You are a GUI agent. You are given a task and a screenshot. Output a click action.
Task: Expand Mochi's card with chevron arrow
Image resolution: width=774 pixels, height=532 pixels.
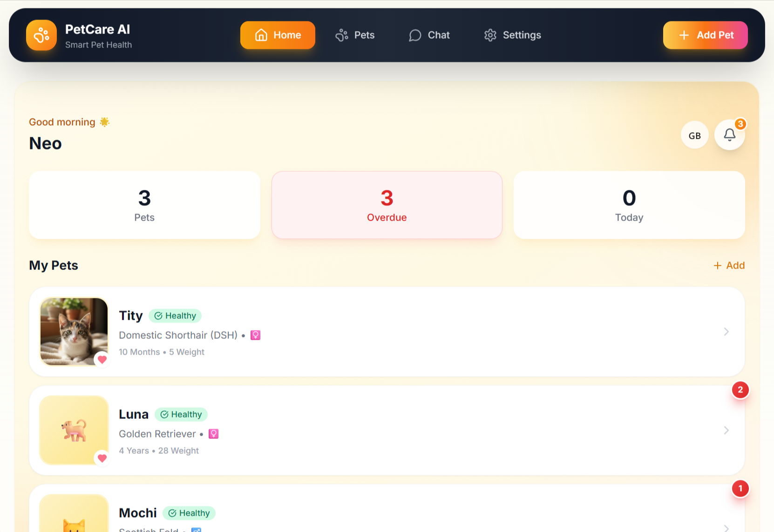tap(726, 528)
